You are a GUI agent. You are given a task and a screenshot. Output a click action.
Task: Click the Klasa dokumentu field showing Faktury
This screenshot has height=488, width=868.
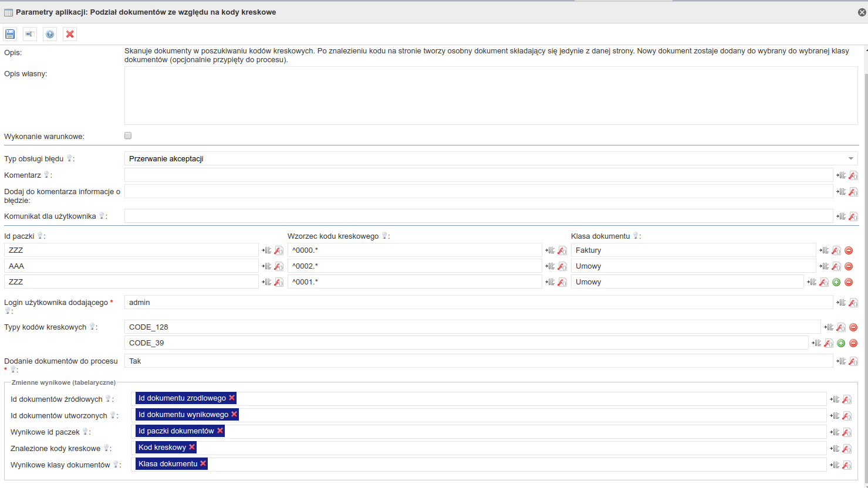coord(693,250)
